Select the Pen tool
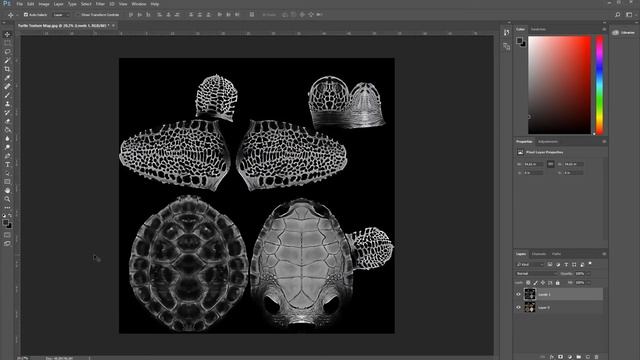The image size is (640, 360). 7,156
